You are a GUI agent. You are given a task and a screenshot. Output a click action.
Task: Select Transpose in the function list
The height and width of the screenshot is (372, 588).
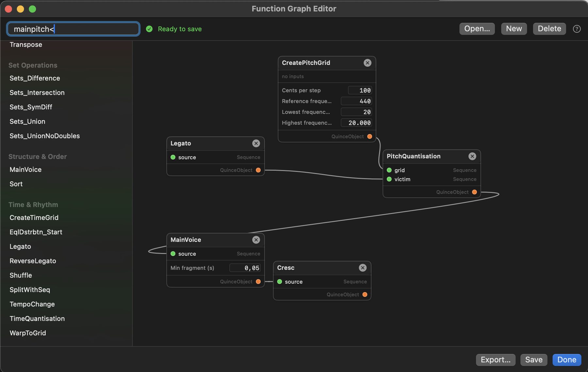26,44
